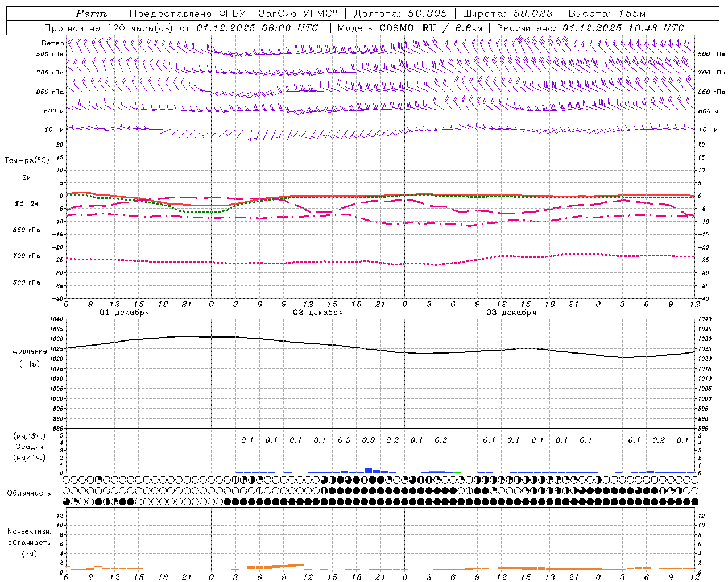Image resolution: width=728 pixels, height=582 pixels.
Task: Click the "03 декабря" date label
Action: point(511,313)
